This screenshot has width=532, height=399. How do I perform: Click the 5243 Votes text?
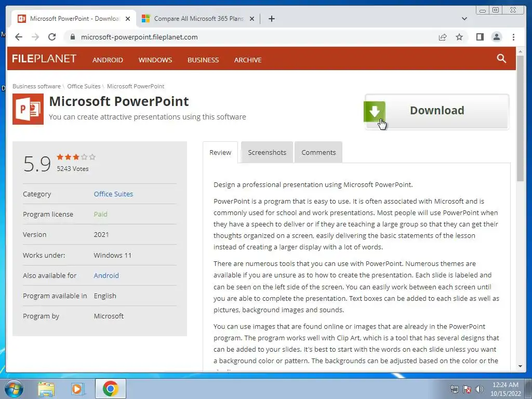[73, 169]
